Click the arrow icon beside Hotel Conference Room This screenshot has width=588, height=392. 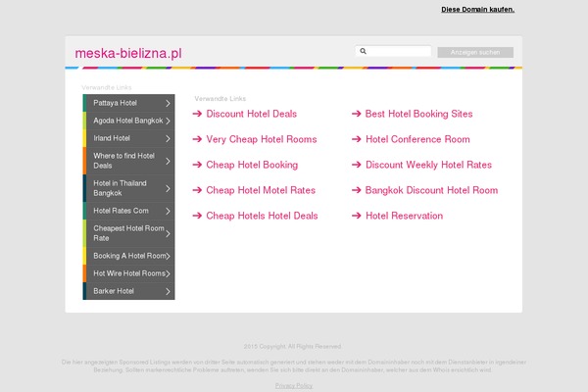click(356, 139)
